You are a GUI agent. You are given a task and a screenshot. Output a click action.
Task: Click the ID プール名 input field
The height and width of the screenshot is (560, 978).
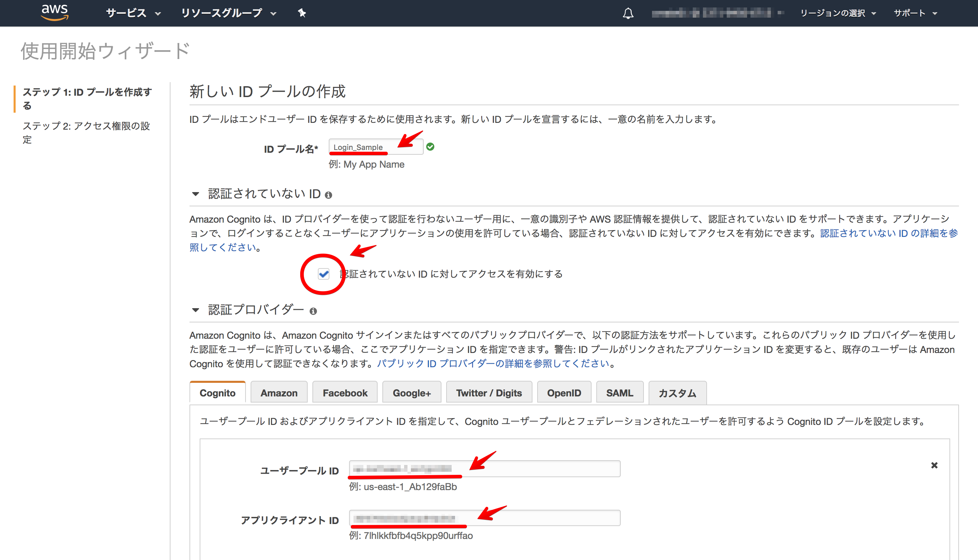376,147
